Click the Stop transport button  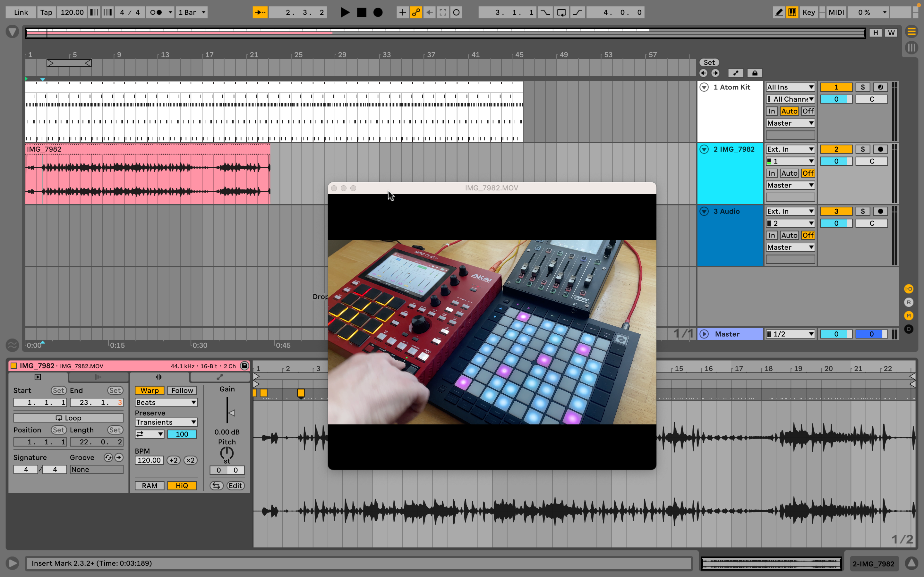pos(361,12)
